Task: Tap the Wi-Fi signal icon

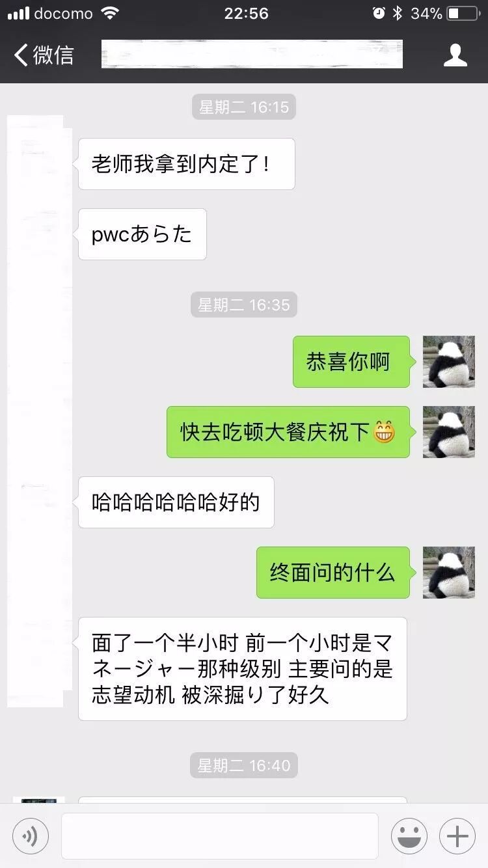Action: 111,13
